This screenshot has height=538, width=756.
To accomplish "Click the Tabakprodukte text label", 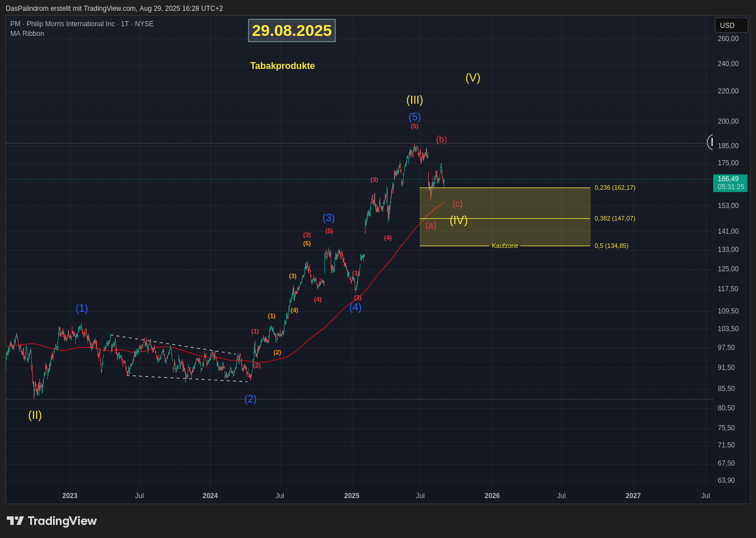I will point(282,66).
